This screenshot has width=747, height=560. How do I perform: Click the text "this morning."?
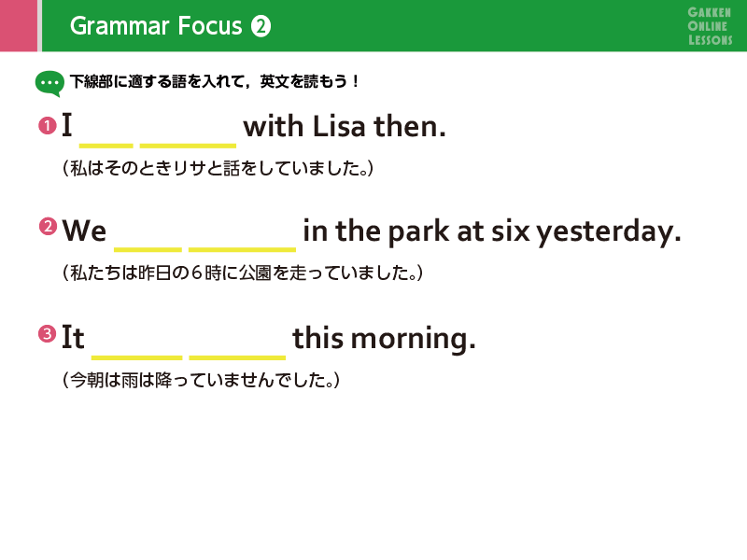pos(384,339)
